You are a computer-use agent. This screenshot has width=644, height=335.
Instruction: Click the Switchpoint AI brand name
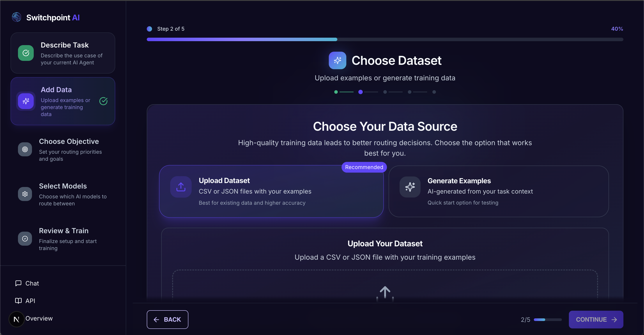[x=53, y=18]
